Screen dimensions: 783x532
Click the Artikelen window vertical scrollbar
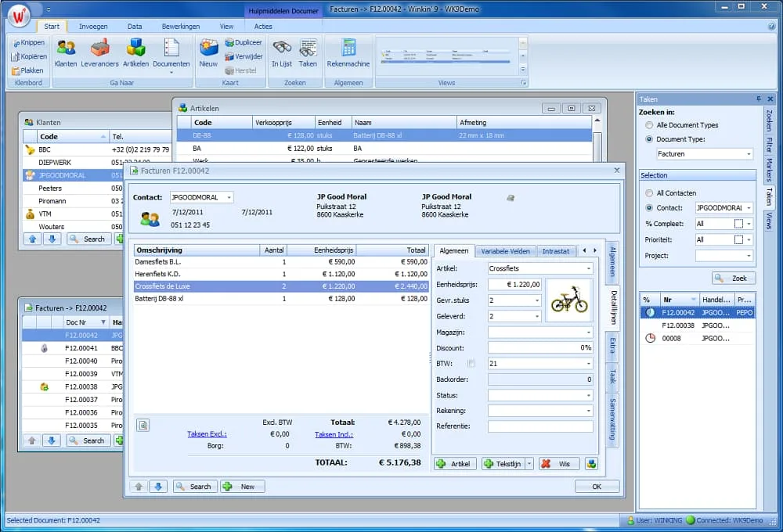pos(597,140)
